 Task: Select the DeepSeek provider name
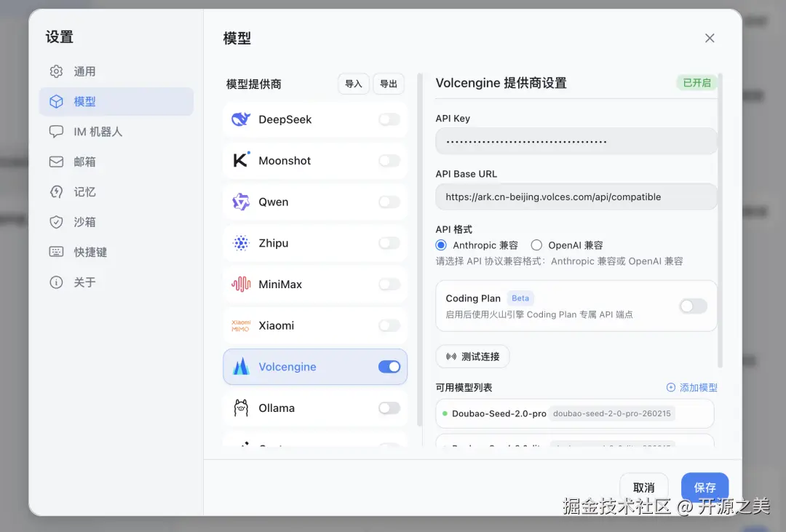point(285,119)
